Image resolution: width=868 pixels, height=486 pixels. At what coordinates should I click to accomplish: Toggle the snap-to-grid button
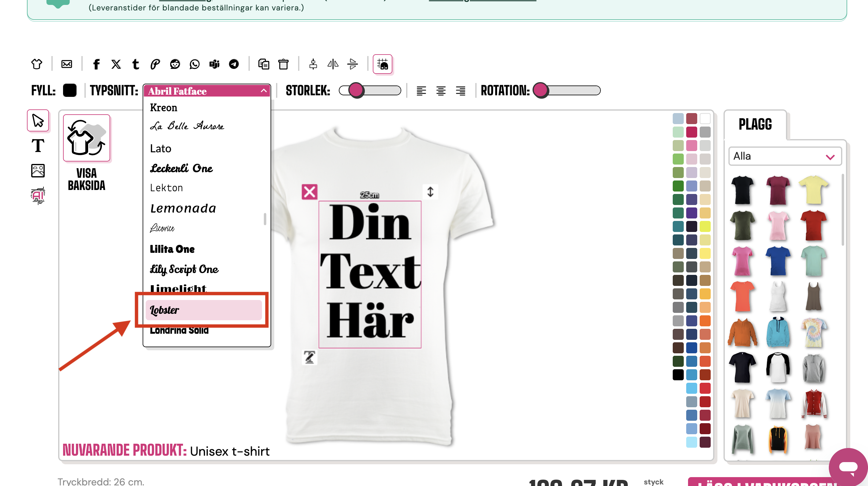point(383,64)
